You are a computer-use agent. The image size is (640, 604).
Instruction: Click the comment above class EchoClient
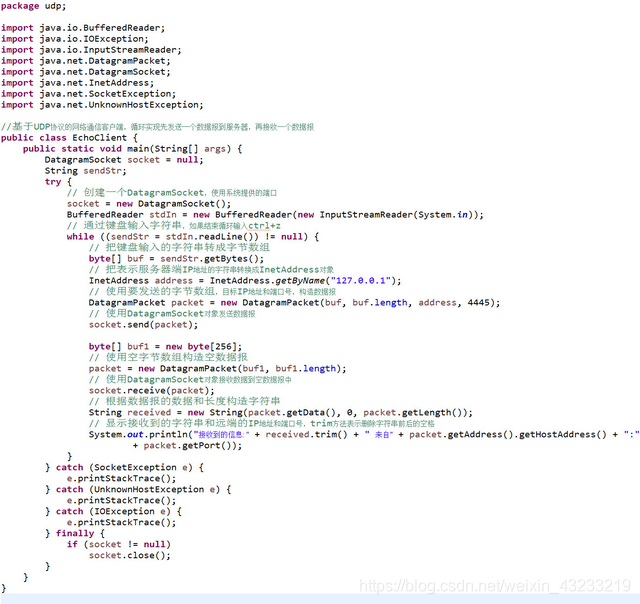[x=157, y=127]
